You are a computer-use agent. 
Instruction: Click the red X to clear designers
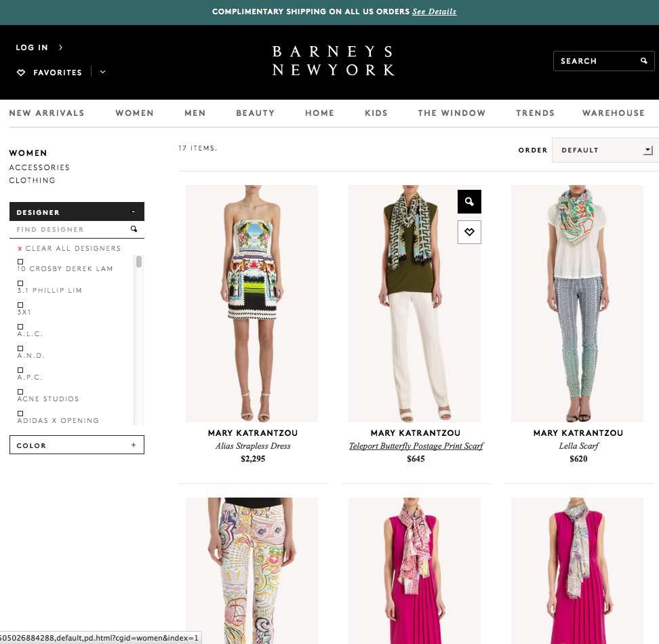click(x=20, y=249)
